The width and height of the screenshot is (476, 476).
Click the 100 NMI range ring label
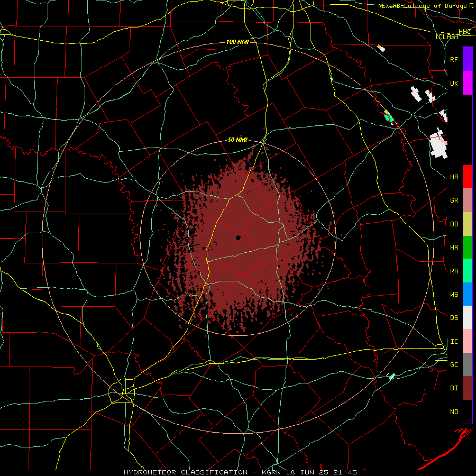tap(237, 42)
